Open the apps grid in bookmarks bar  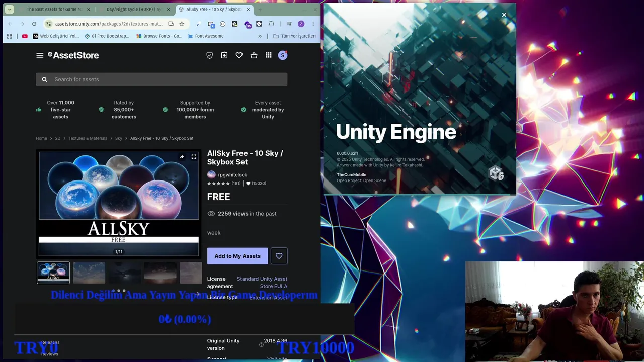(9, 36)
